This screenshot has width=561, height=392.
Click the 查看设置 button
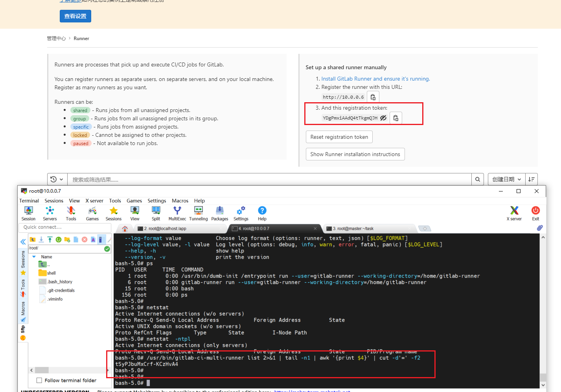75,16
